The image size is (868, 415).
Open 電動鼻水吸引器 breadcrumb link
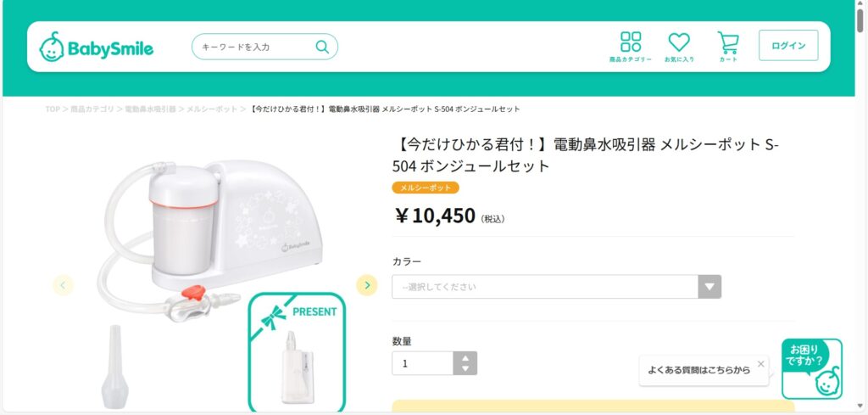[x=151, y=109]
